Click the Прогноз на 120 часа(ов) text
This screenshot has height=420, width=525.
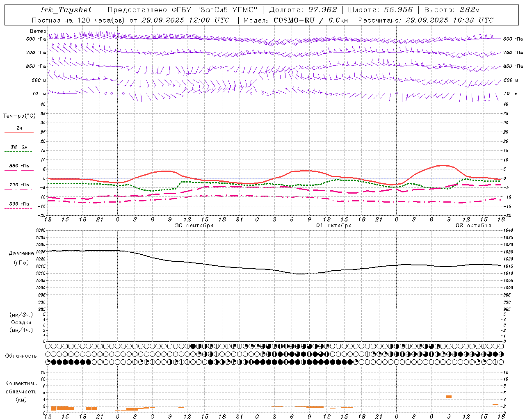(79, 20)
